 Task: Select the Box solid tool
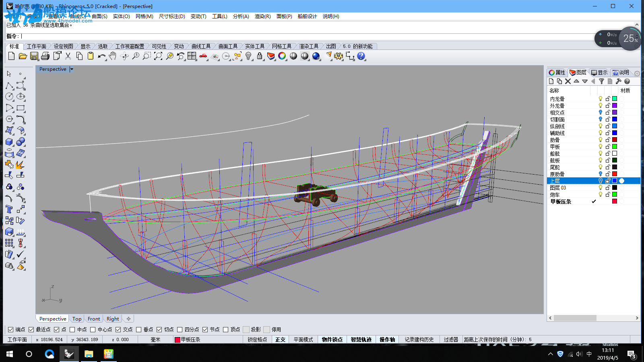tap(9, 142)
